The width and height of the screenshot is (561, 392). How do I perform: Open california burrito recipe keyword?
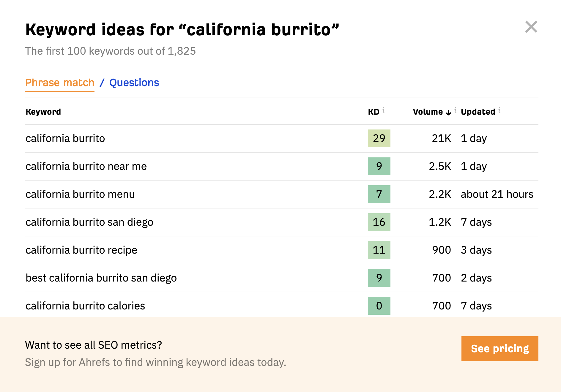[81, 250]
